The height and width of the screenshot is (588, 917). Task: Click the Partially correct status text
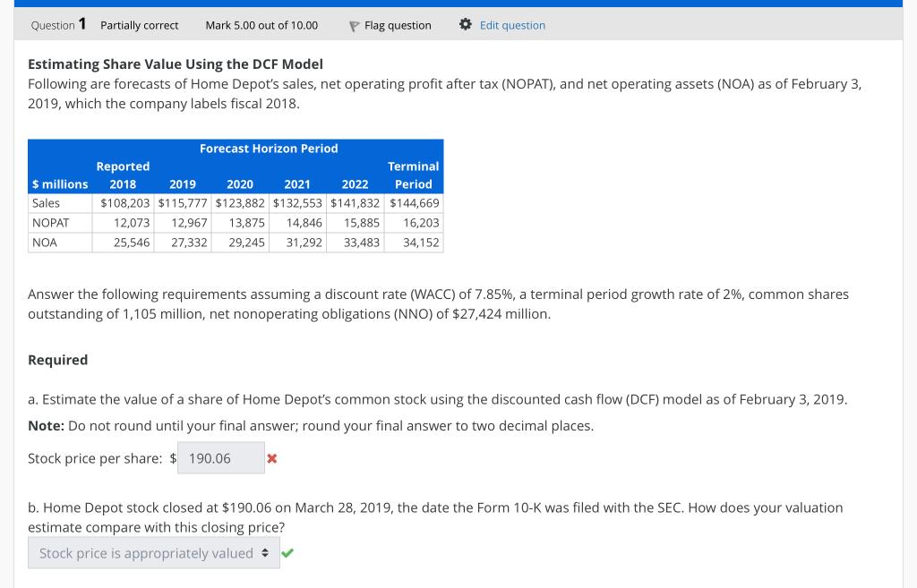(x=139, y=25)
